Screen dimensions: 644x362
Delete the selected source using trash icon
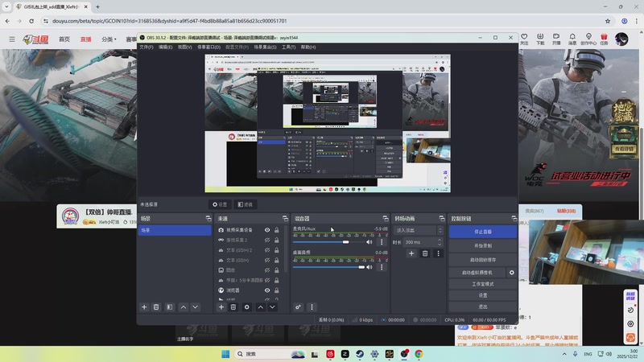pos(233,307)
